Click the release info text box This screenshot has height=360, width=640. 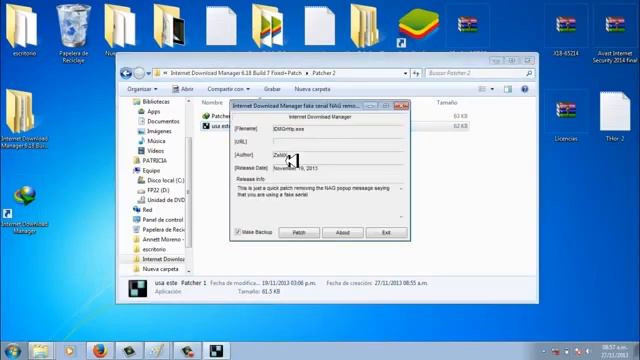tap(320, 202)
